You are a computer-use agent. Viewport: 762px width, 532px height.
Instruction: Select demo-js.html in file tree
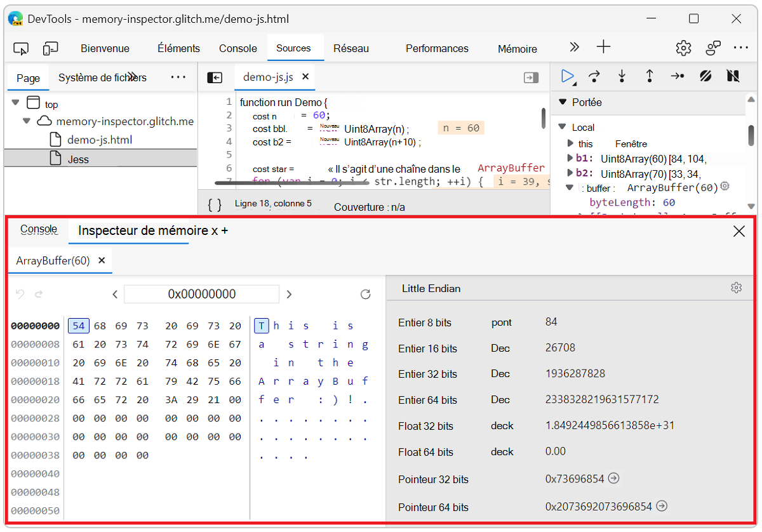(100, 140)
